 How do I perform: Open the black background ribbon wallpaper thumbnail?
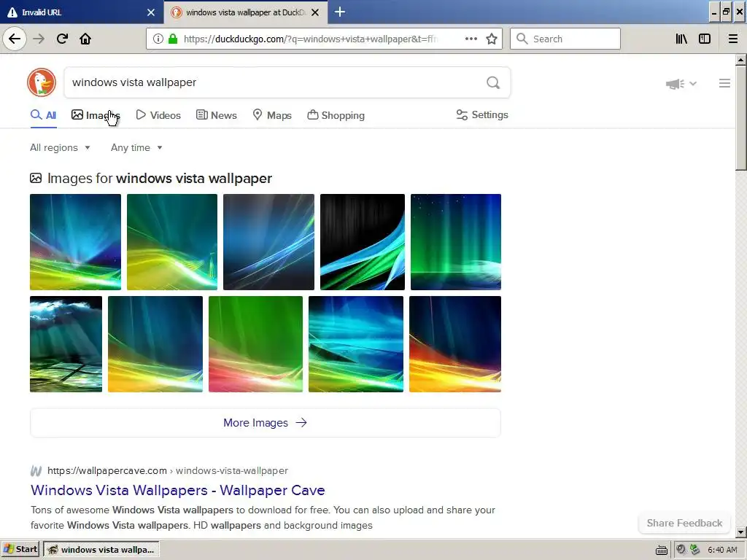(363, 242)
